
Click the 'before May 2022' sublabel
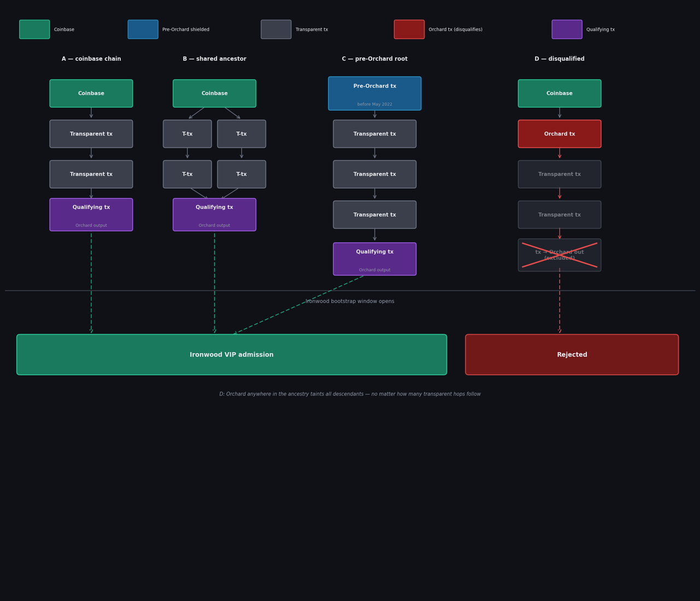(x=375, y=104)
